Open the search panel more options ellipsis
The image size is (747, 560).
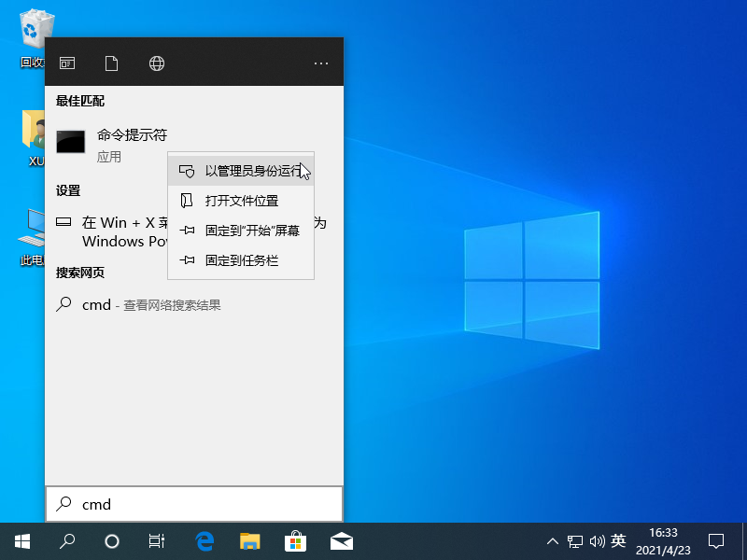(x=321, y=63)
